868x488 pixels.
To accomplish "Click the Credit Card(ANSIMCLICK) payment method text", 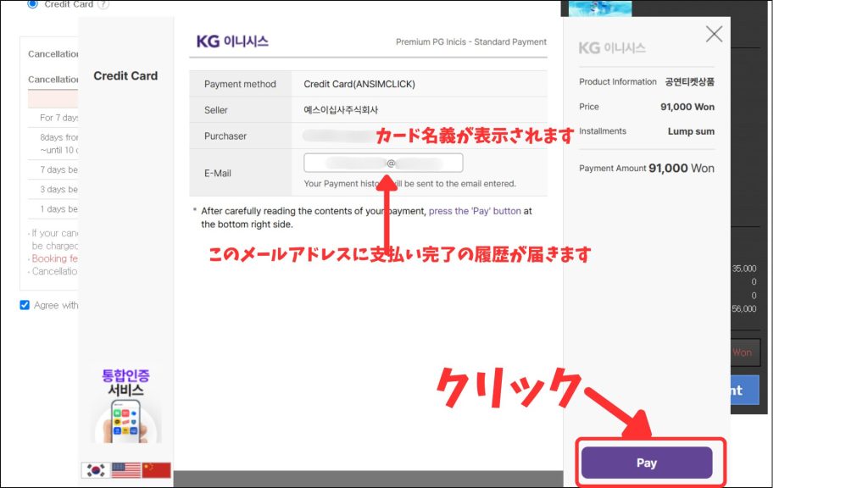I will click(359, 84).
